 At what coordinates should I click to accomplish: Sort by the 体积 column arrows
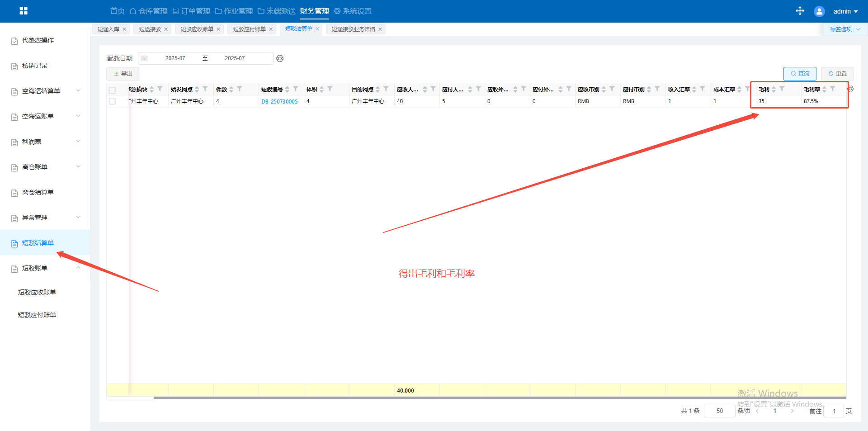(322, 89)
